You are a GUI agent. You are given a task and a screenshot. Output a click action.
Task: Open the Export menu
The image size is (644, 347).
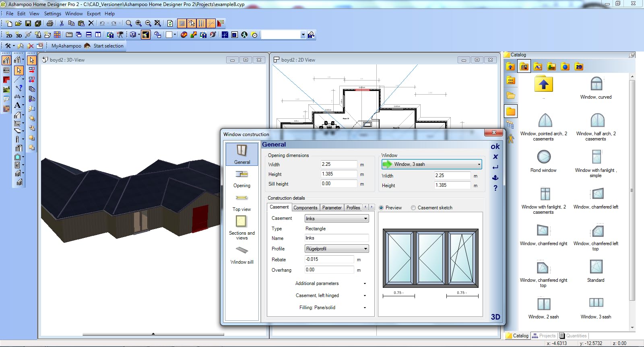[x=94, y=13]
